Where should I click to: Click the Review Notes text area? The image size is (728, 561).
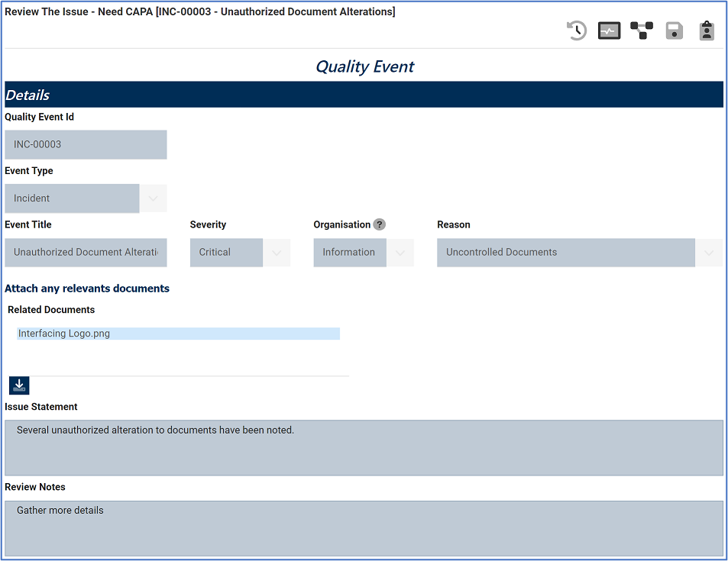point(364,528)
